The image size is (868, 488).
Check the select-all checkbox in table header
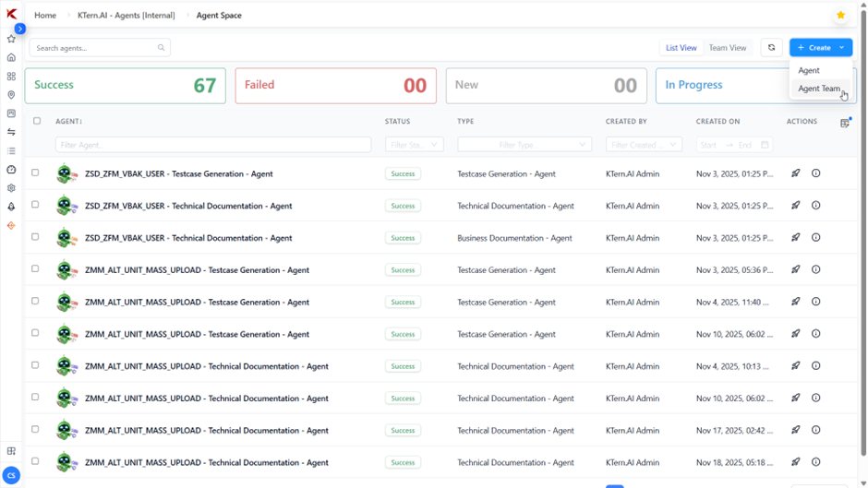point(37,121)
